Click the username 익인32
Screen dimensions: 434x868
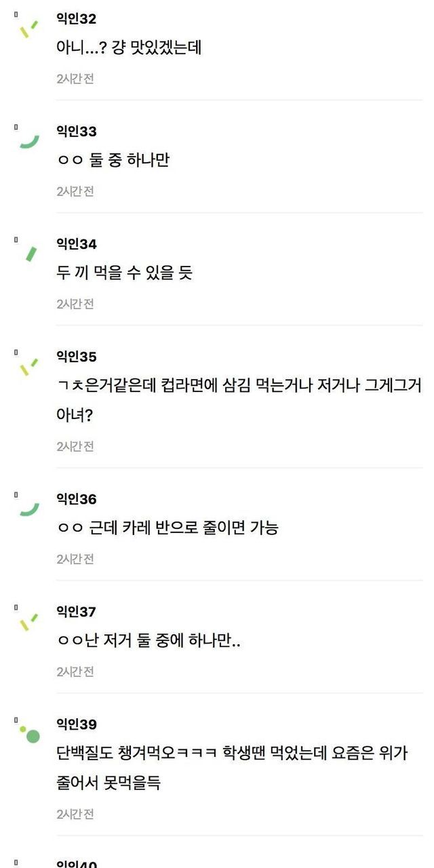[x=76, y=19]
